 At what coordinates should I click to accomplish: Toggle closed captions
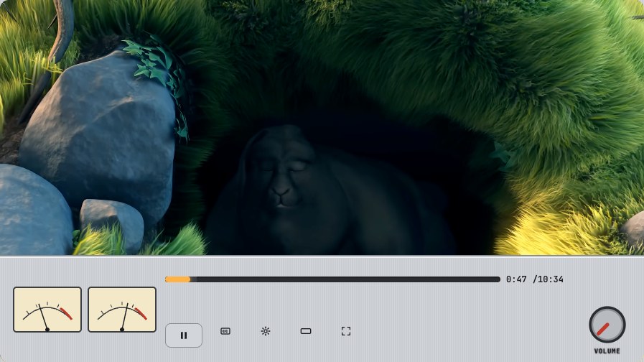225,331
